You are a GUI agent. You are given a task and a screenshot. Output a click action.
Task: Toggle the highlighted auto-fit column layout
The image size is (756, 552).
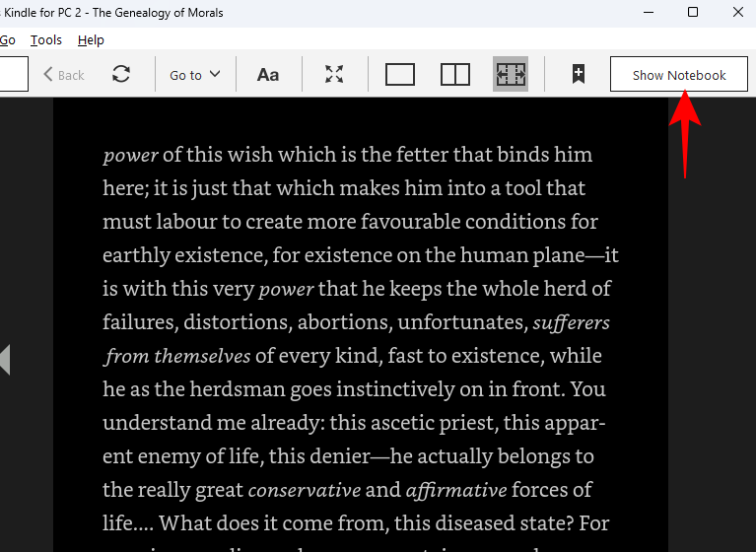tap(511, 75)
